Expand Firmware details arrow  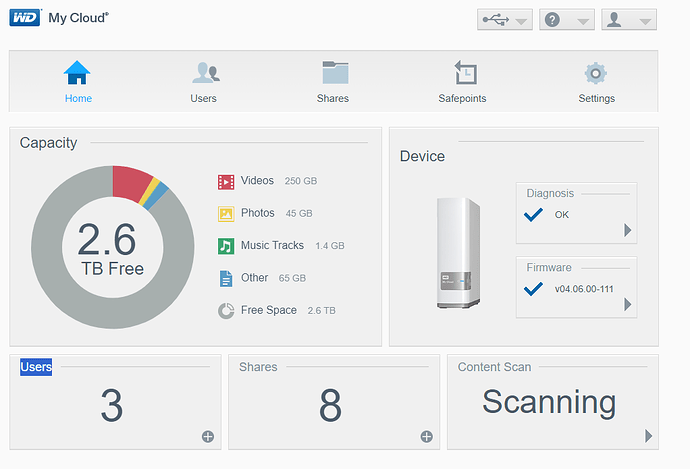628,304
